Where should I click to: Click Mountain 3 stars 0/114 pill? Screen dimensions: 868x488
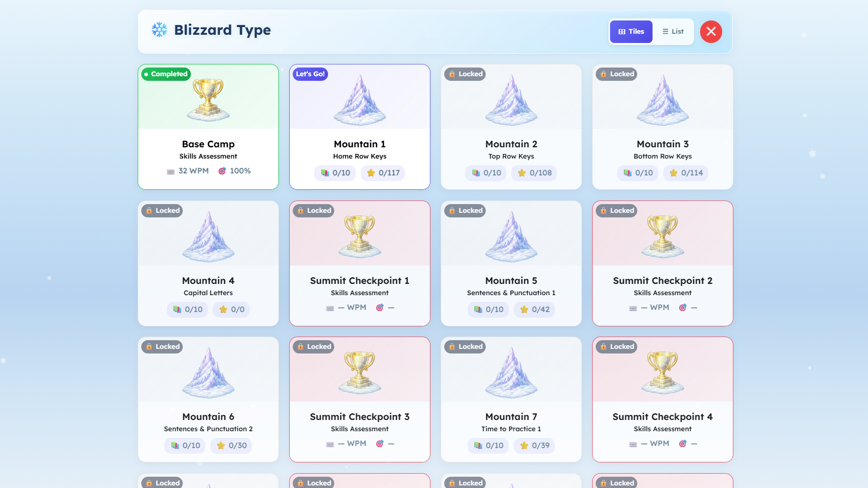(x=686, y=173)
